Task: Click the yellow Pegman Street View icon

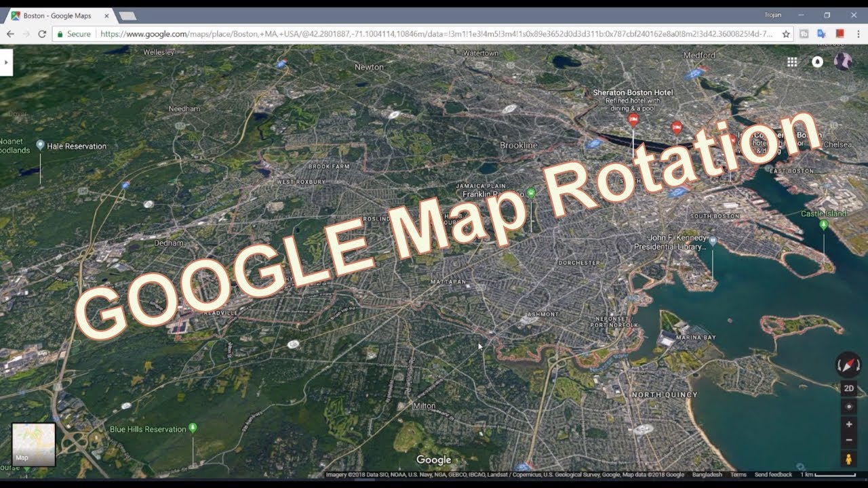Action: 848,459
